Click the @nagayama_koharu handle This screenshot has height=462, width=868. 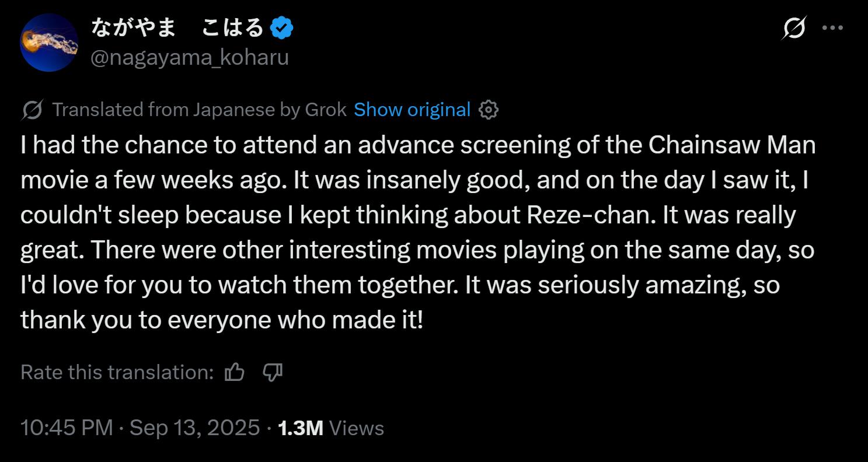click(x=190, y=58)
